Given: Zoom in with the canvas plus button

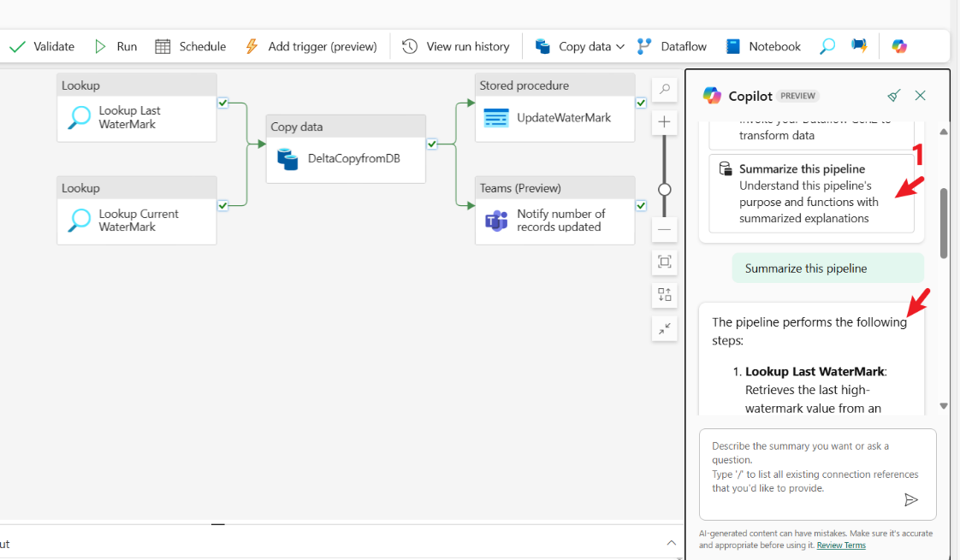Looking at the screenshot, I should click(x=664, y=122).
